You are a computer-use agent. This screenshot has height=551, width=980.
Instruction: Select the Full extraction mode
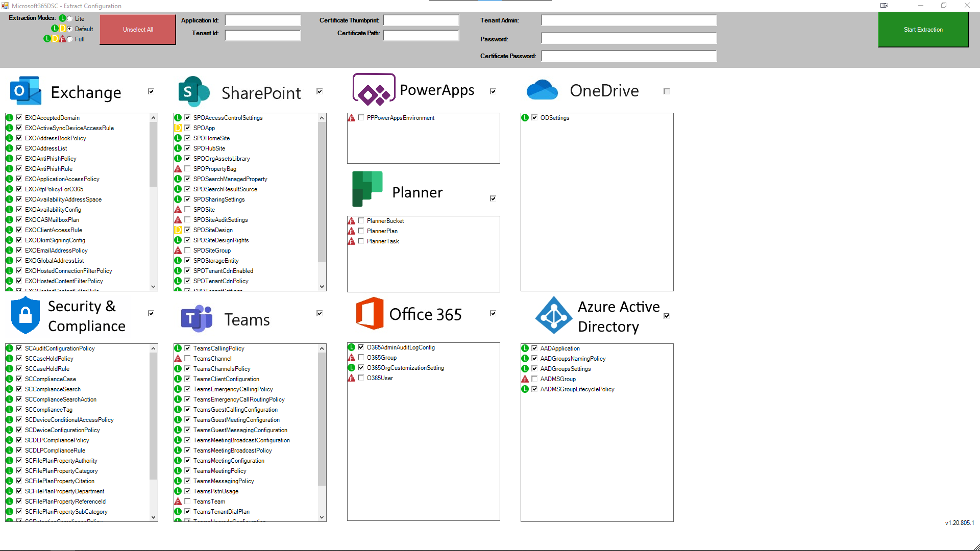coord(70,39)
